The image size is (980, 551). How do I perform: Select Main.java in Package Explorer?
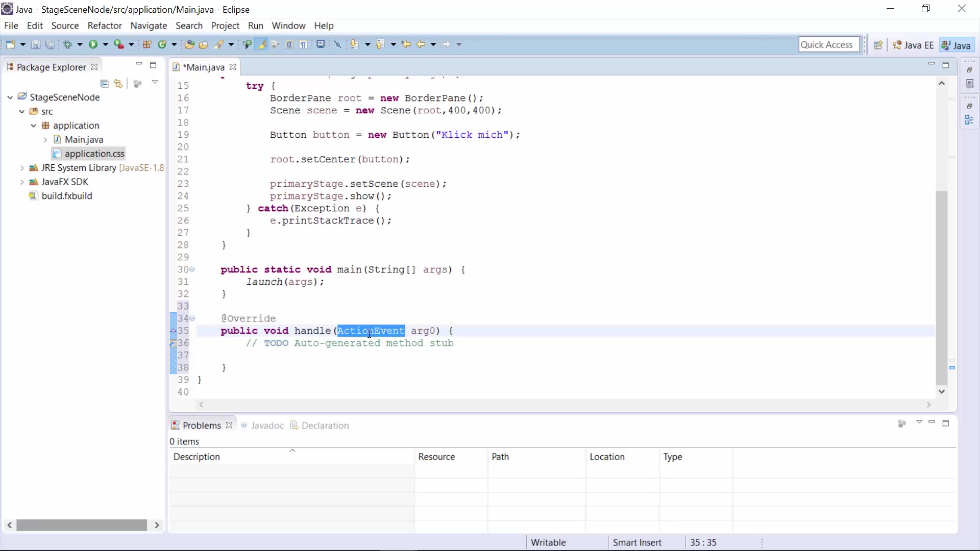coord(84,140)
